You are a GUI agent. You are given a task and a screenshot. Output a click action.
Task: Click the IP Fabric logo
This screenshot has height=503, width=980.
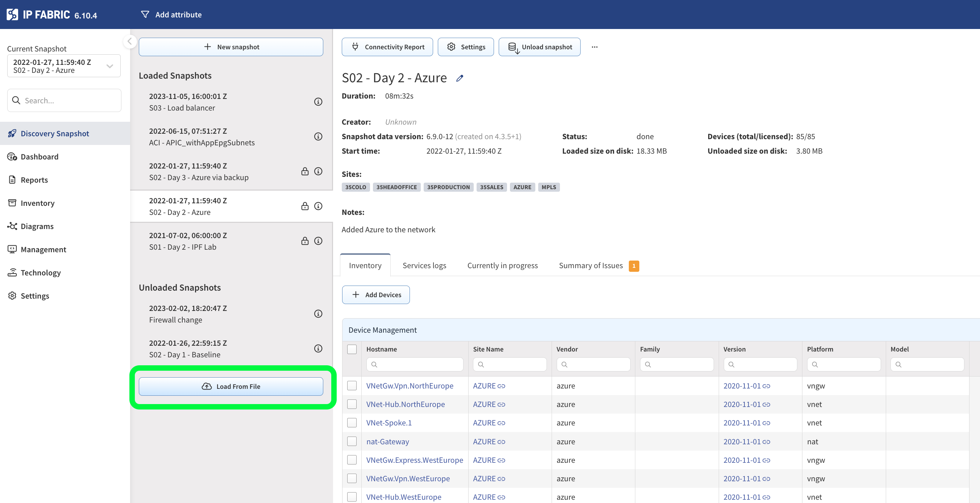[12, 14]
